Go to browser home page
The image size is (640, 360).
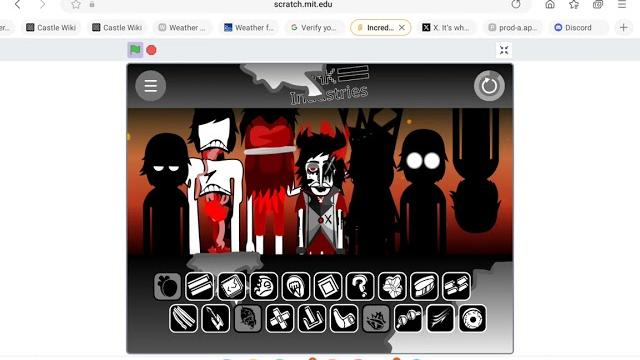click(x=550, y=4)
